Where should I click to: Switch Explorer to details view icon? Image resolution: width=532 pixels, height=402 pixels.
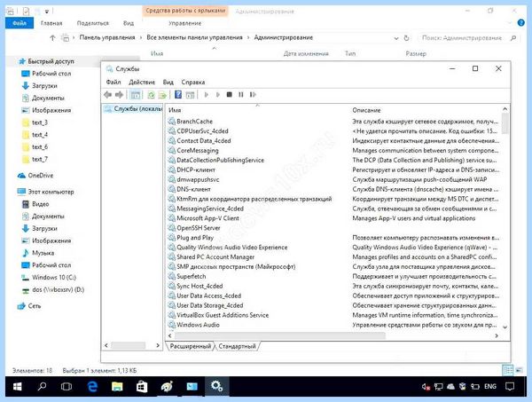508,370
